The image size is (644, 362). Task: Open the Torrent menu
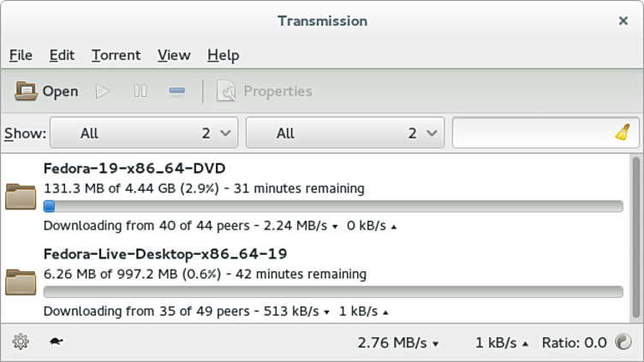116,55
